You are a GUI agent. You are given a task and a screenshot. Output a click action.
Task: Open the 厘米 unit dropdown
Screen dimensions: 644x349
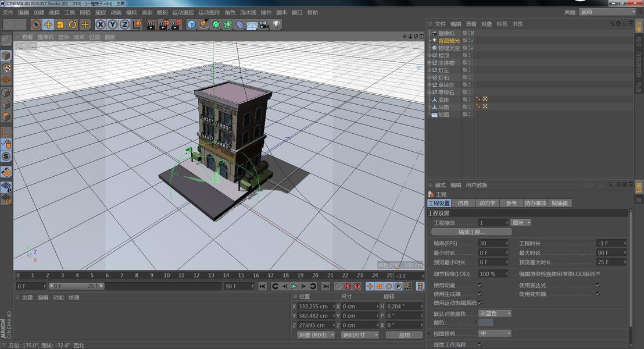tap(521, 223)
